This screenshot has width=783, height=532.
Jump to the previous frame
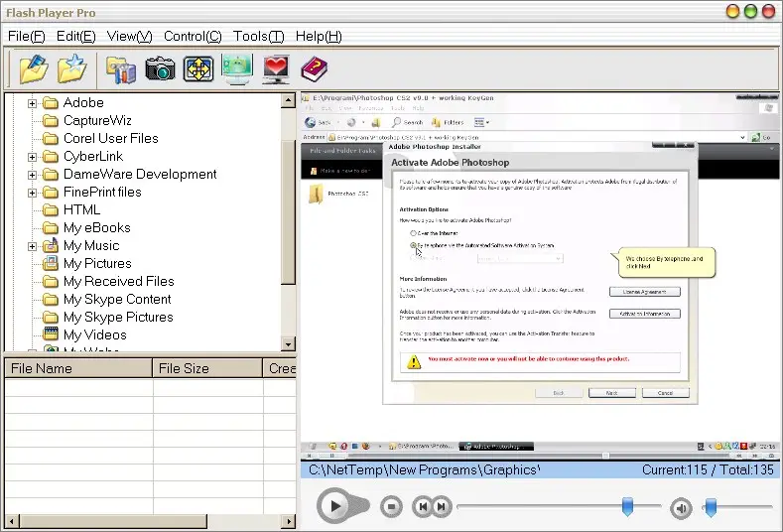click(x=423, y=506)
